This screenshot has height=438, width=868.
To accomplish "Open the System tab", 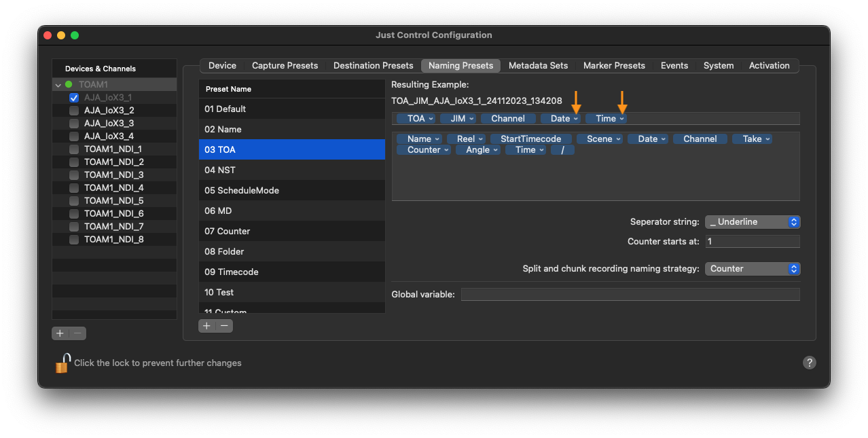I will pyautogui.click(x=719, y=66).
